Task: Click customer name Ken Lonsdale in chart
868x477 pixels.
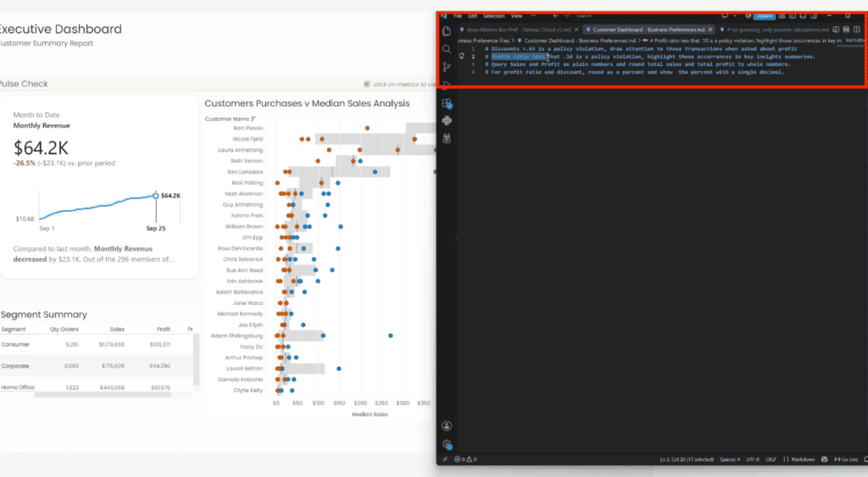Action: pos(245,171)
